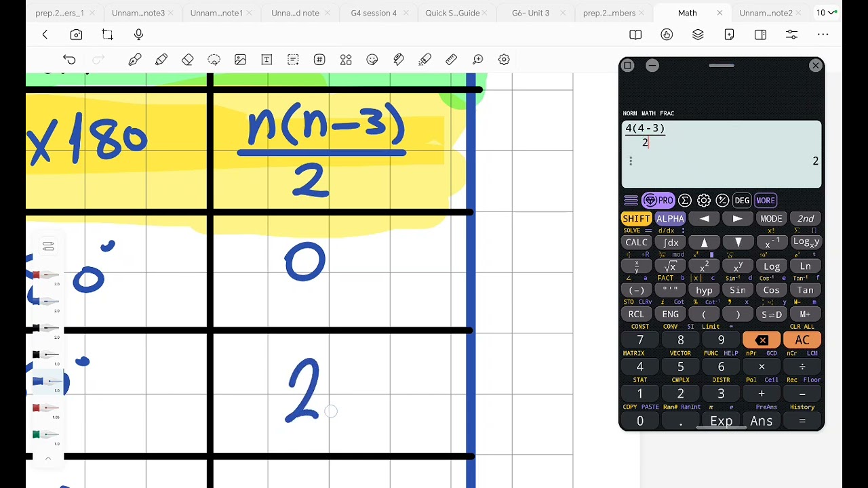Open the calculator hamburger menu
The width and height of the screenshot is (868, 488).
[x=631, y=201]
